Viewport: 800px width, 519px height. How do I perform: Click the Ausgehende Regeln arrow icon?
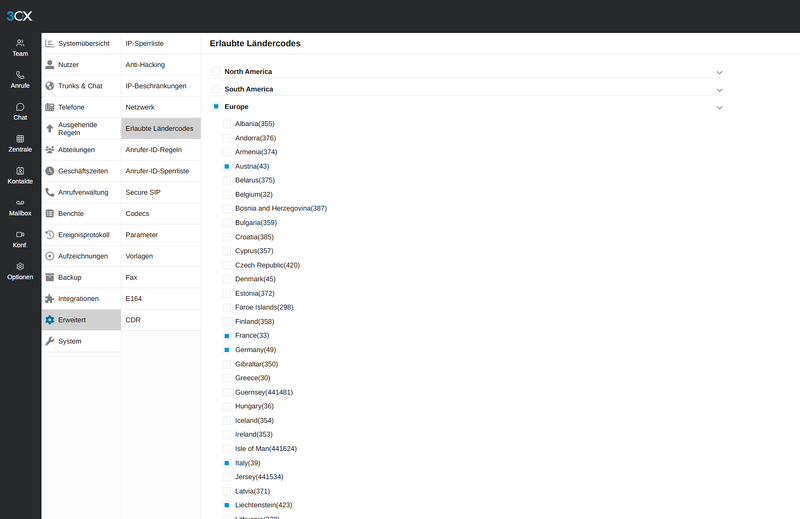click(49, 129)
